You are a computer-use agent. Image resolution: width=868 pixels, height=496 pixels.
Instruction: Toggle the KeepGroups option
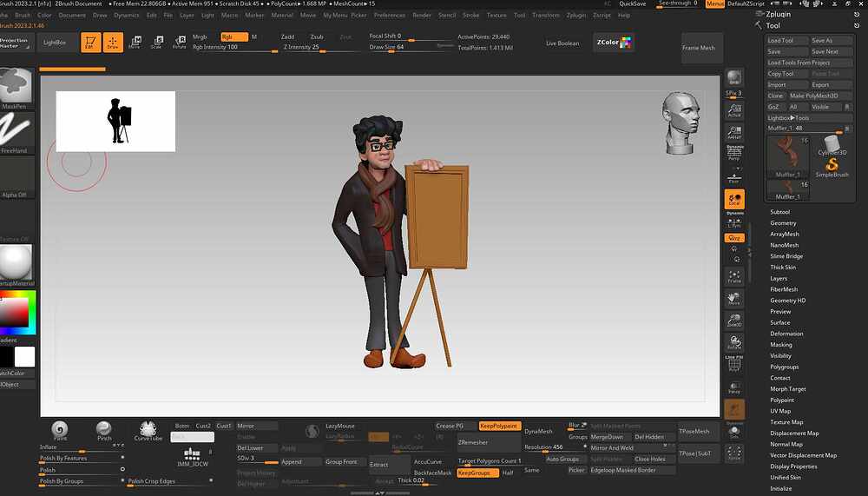point(477,473)
